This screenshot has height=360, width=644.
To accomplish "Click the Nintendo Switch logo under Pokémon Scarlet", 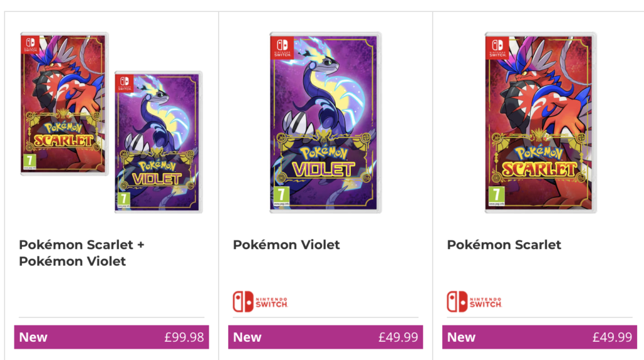I will click(474, 301).
